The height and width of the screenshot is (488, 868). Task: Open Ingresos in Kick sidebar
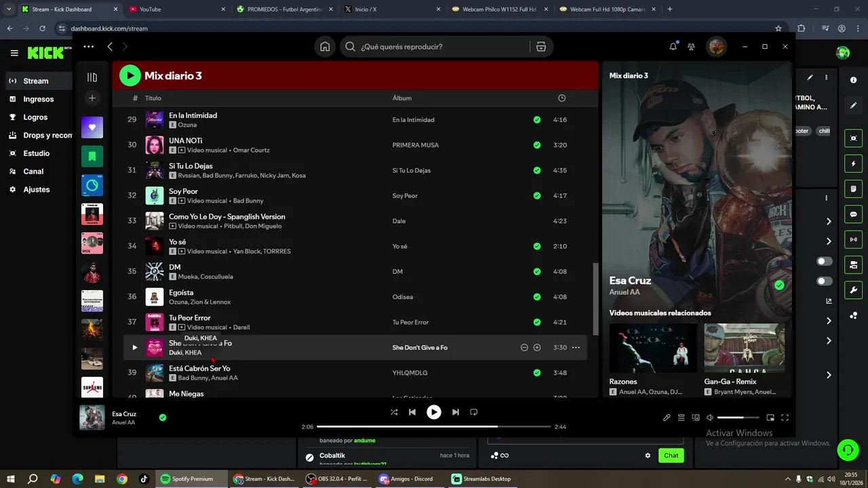coord(38,99)
